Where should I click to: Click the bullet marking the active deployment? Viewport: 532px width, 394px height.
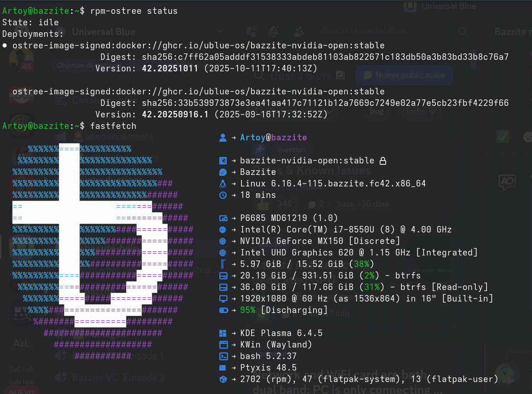point(5,46)
